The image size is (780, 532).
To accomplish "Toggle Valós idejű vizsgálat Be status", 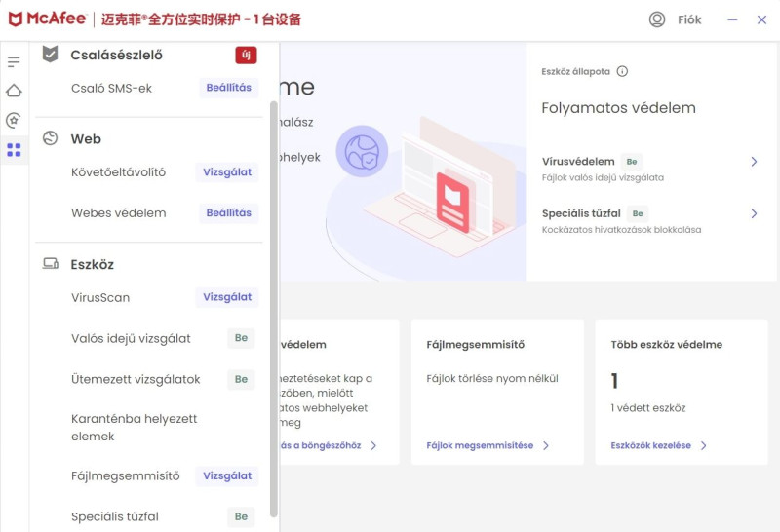I will [x=241, y=338].
